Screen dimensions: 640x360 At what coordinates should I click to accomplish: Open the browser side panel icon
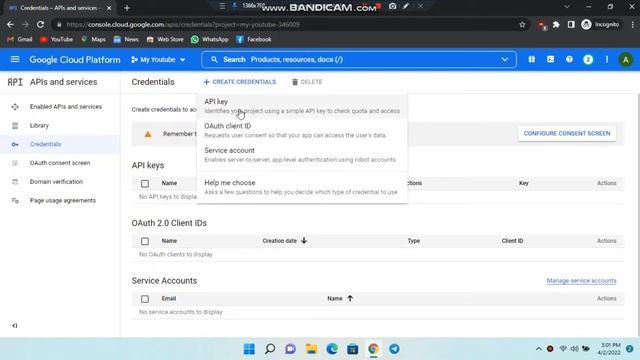point(571,24)
